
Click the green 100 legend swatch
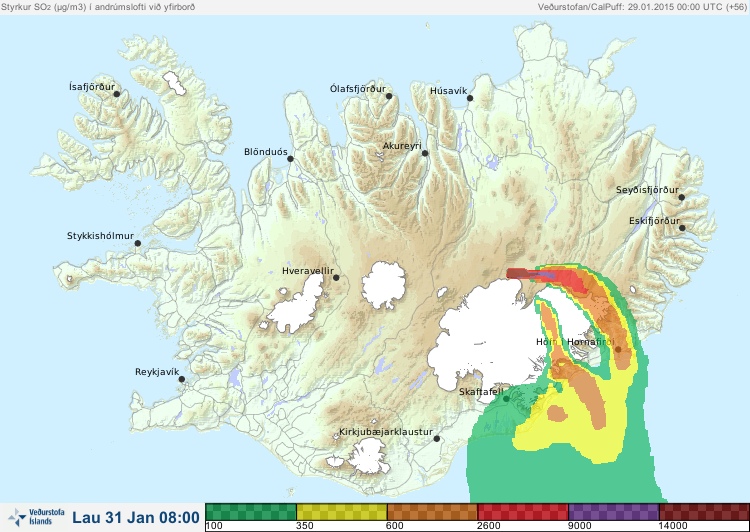[x=251, y=512]
